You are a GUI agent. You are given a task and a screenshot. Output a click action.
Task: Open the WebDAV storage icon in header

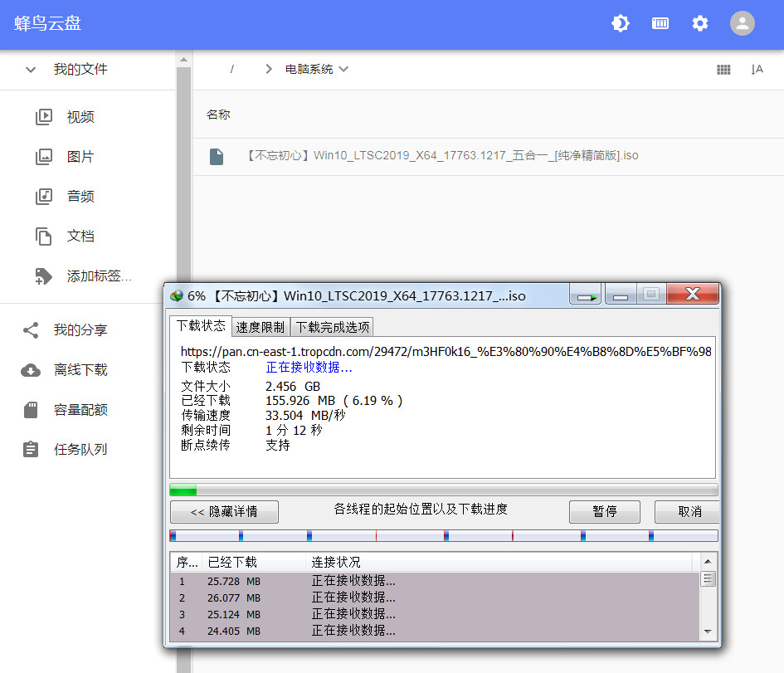tap(660, 23)
